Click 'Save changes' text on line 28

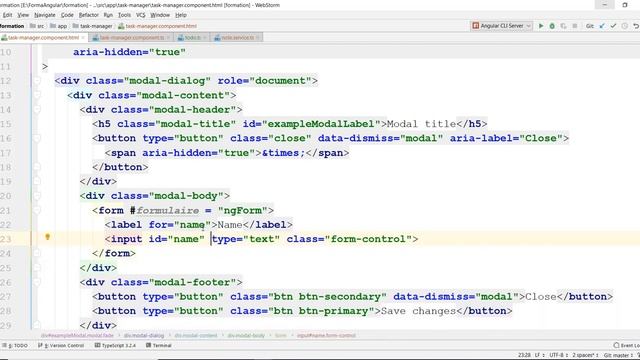(x=418, y=311)
